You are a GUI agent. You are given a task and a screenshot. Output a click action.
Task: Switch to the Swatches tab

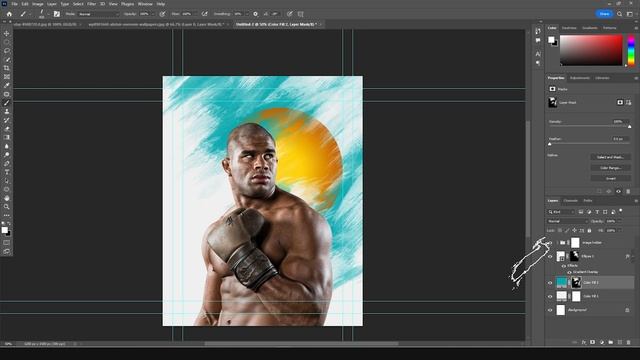[x=569, y=28]
